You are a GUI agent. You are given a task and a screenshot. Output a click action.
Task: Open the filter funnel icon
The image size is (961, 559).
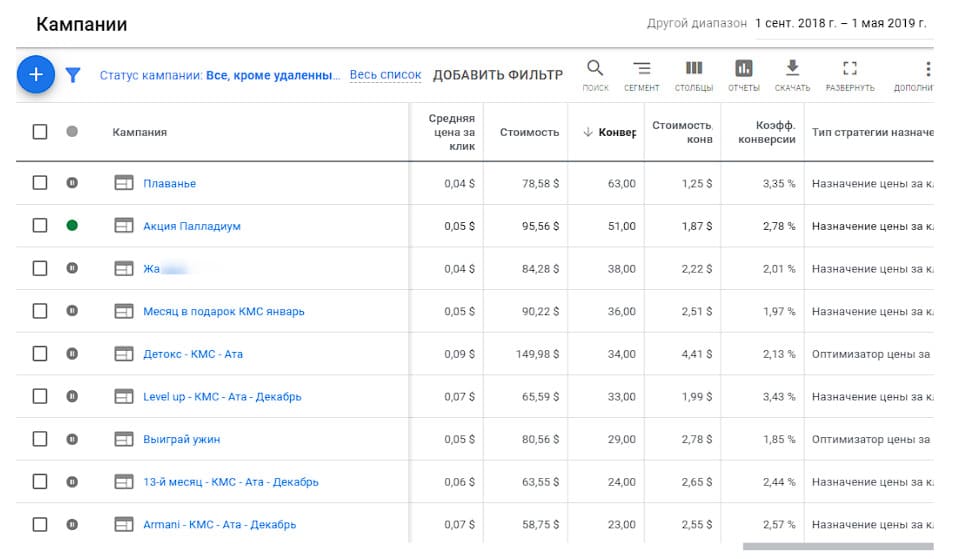tap(73, 75)
